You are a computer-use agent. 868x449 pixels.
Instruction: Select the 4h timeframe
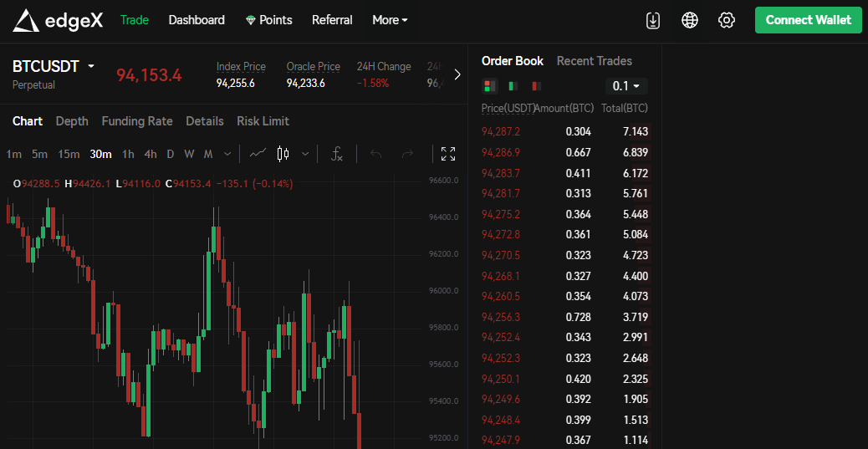point(150,154)
